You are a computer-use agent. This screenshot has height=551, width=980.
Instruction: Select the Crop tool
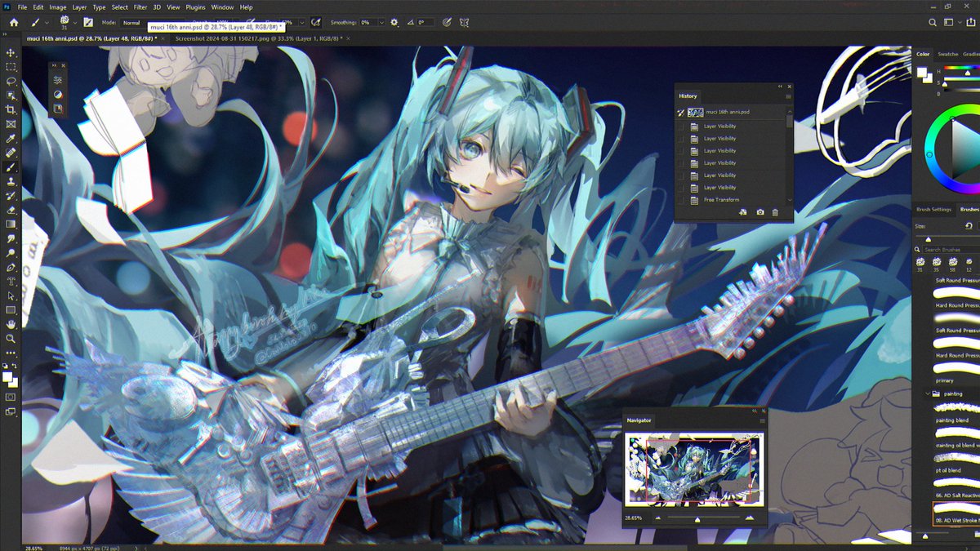11,109
